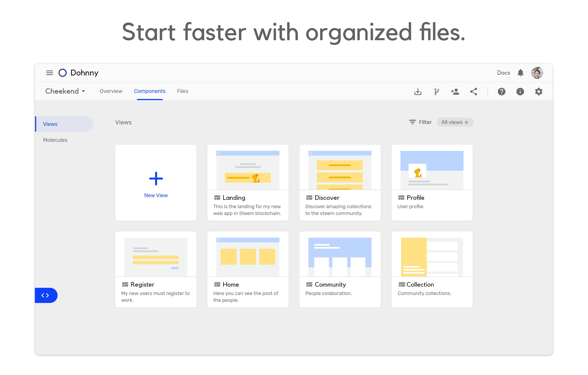Image resolution: width=588 pixels, height=375 pixels.
Task: Open help question mark icon
Action: point(501,91)
